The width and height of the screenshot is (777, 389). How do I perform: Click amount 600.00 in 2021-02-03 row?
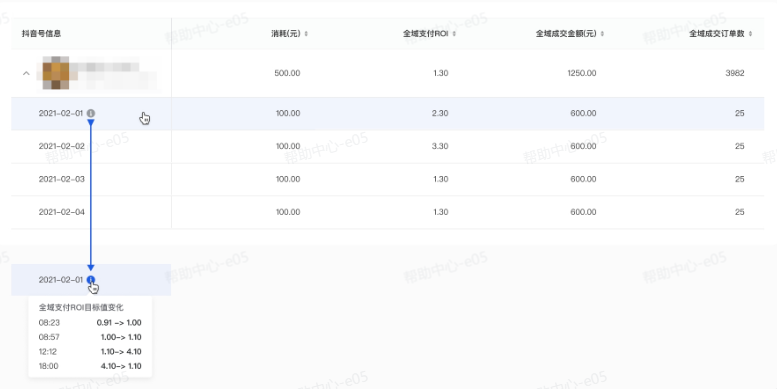point(583,179)
